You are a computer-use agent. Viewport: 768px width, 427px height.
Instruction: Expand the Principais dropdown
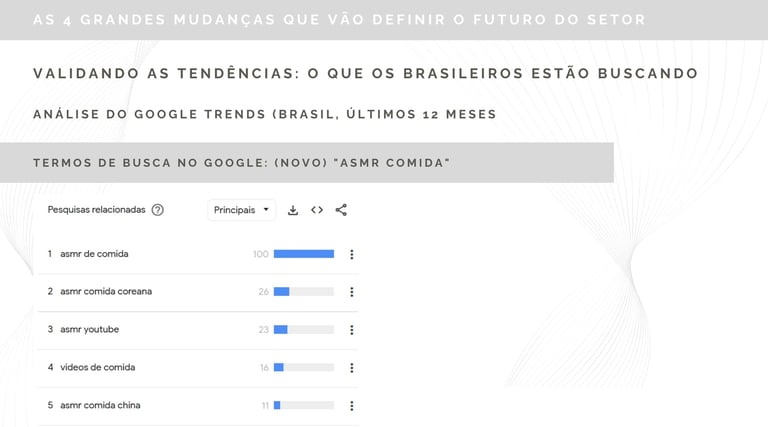pos(241,210)
